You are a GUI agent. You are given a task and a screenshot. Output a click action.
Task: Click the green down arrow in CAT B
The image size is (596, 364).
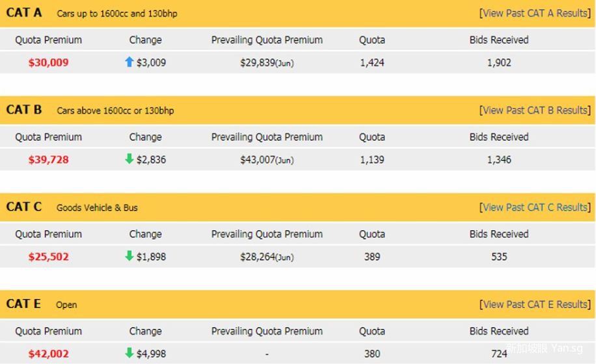click(129, 159)
